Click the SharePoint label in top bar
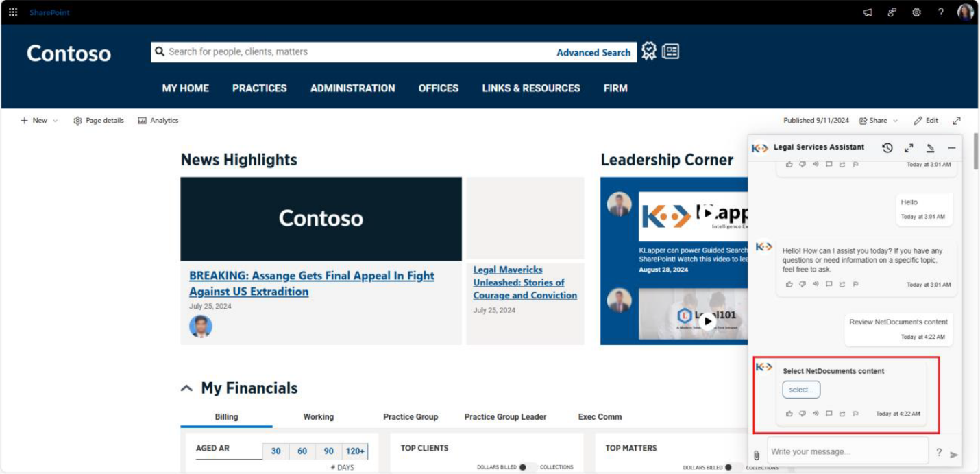980x474 pixels. pos(49,12)
